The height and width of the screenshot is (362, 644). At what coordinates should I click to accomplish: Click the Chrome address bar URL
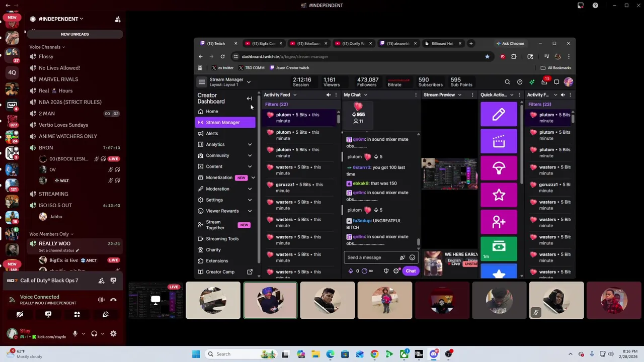[x=285, y=56]
